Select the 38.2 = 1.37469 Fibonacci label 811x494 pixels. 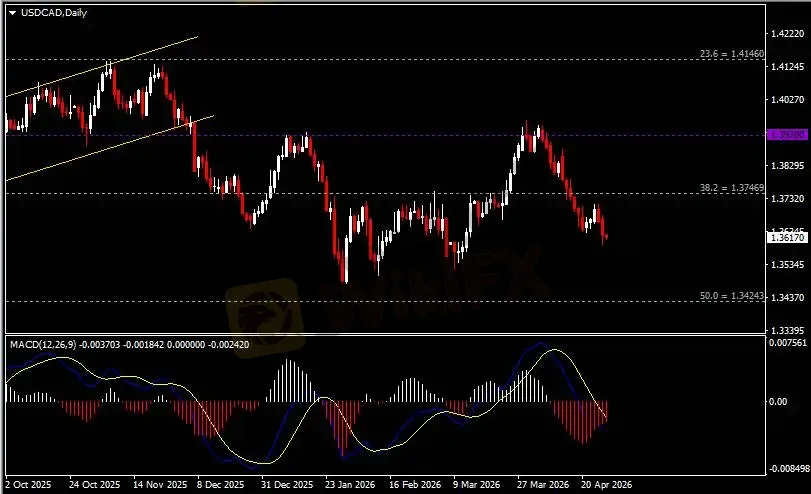[732, 188]
